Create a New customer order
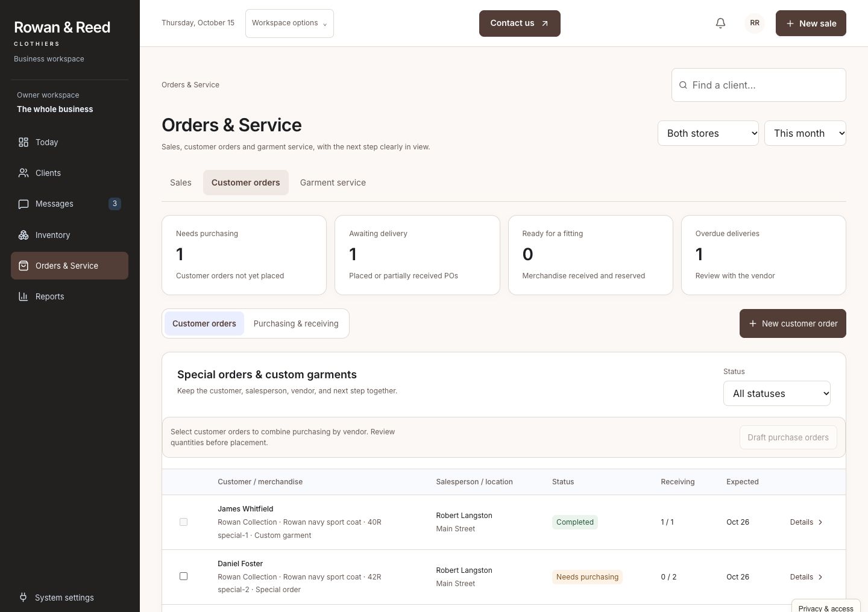Viewport: 868px width, 612px height. pos(793,323)
